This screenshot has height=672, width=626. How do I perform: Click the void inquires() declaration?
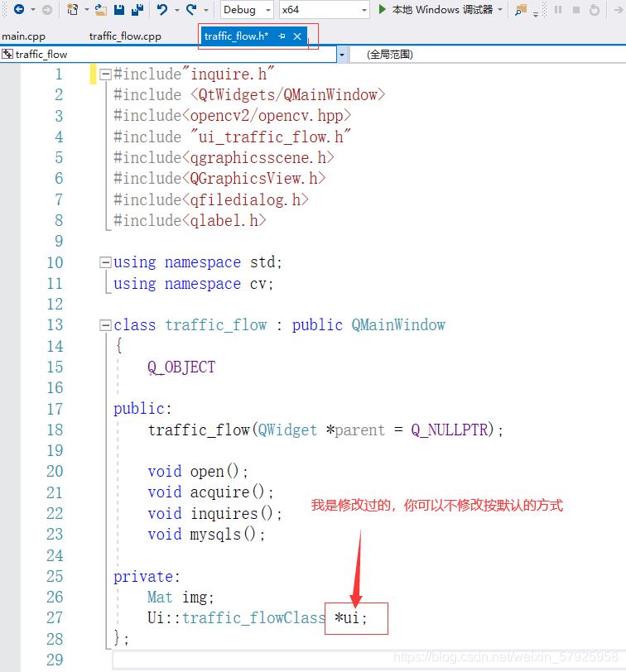[214, 513]
